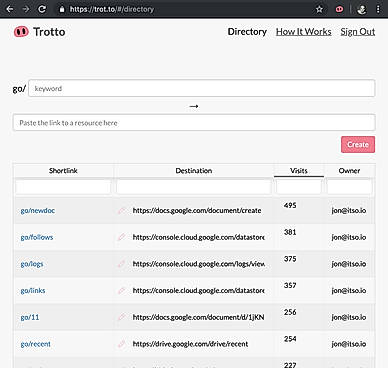Open the browser three-dot menu

pos(378,9)
